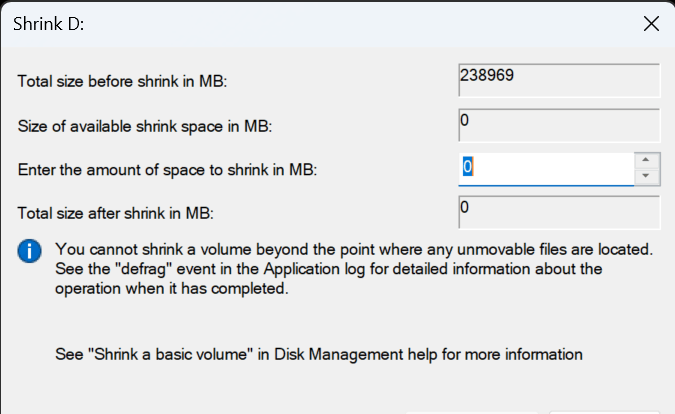
Task: Click the 'Shrink D:' title text
Action: click(49, 24)
